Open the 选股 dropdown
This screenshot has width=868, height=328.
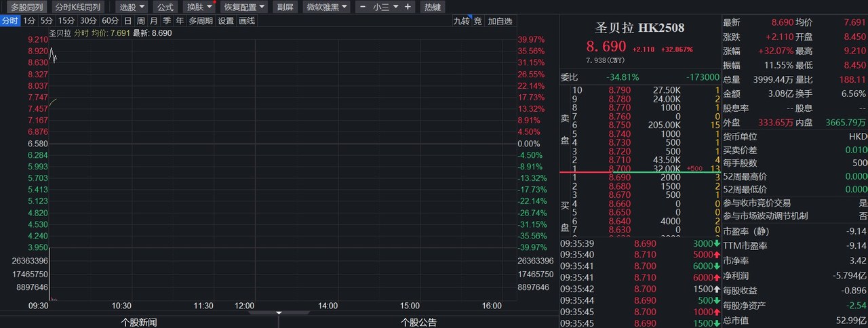tap(132, 7)
